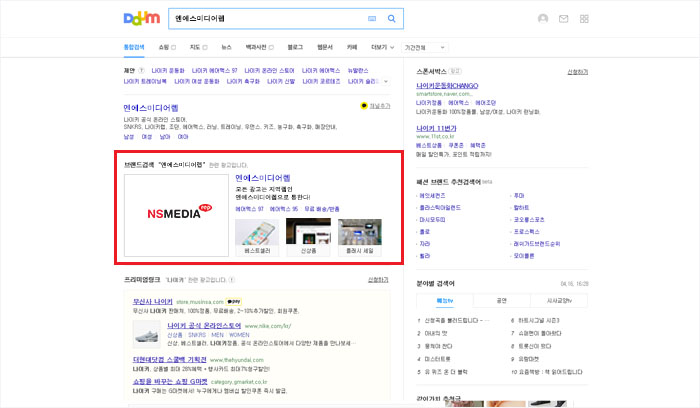Click the 에어맥스 95 brand sublink

click(283, 209)
